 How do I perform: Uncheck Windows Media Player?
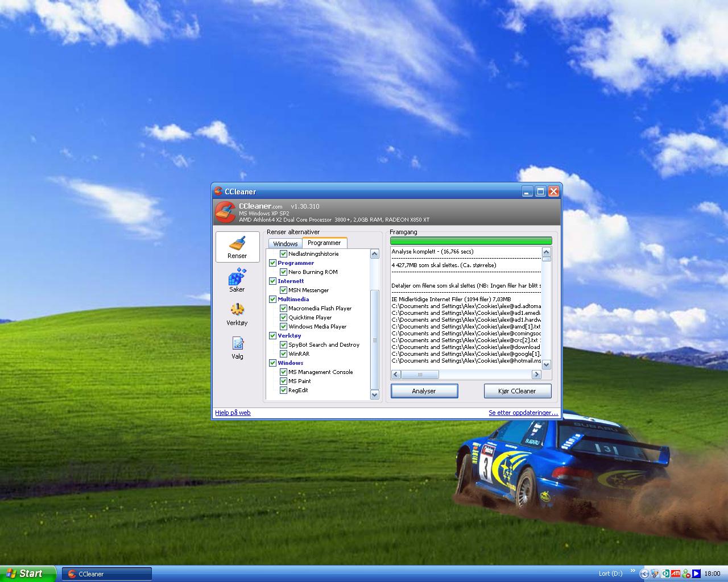point(283,326)
